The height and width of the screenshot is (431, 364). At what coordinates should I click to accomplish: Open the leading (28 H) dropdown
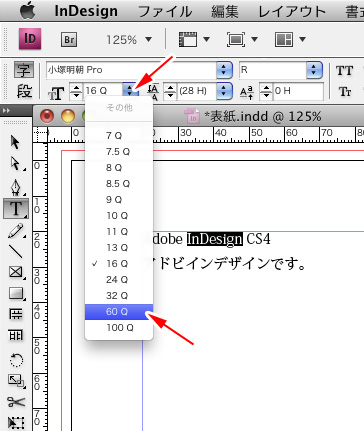point(224,91)
